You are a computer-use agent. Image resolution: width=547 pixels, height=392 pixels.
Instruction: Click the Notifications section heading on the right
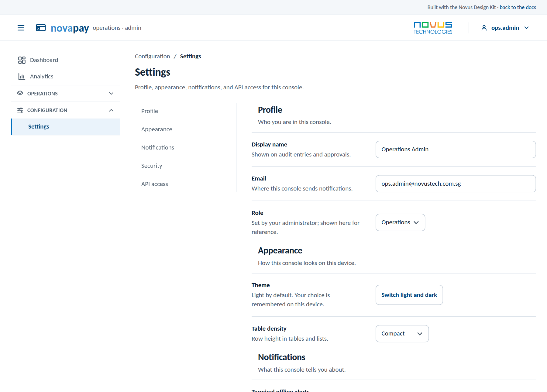coord(281,357)
